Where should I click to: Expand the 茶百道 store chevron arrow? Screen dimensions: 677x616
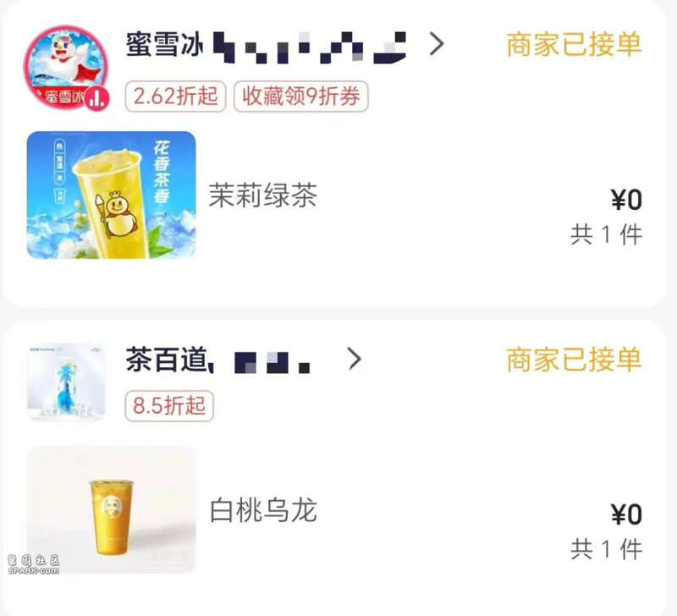[x=354, y=359]
